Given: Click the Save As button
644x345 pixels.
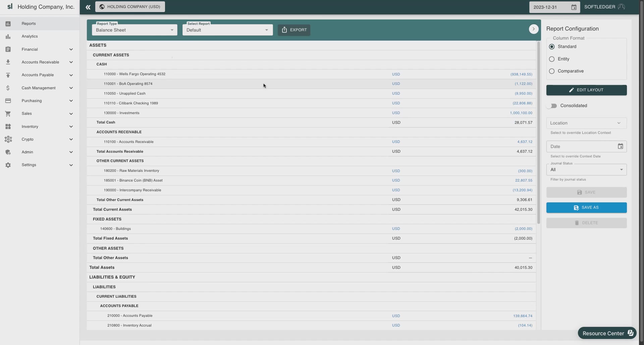Looking at the screenshot, I should pyautogui.click(x=586, y=208).
